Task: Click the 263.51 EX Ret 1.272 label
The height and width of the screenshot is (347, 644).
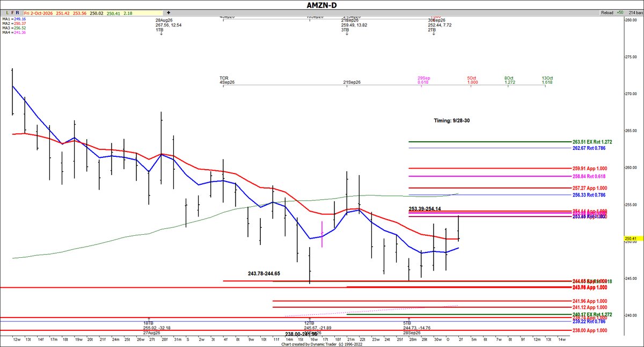Action: pos(592,142)
